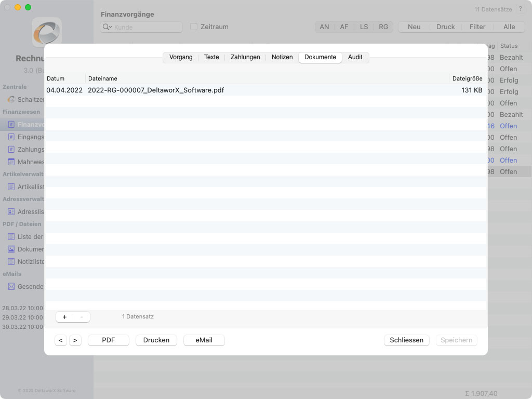Open the search magnifier dropdown
The width and height of the screenshot is (532, 399).
click(108, 27)
